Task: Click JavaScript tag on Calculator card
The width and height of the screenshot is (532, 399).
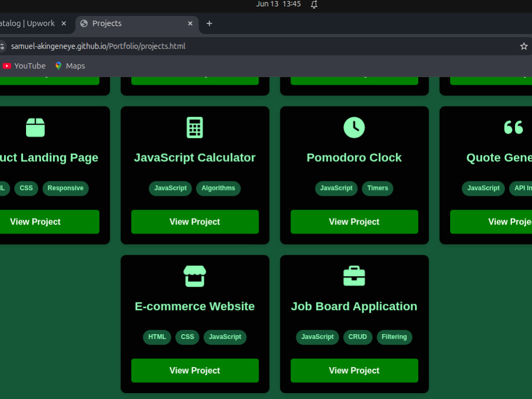Action: [x=170, y=188]
